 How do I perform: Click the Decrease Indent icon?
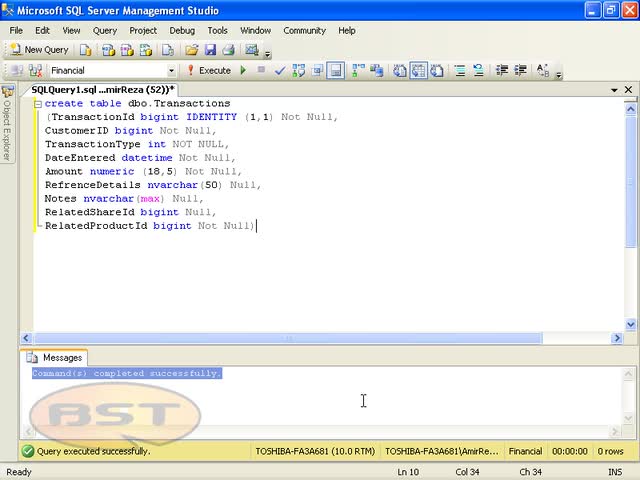tap(502, 71)
